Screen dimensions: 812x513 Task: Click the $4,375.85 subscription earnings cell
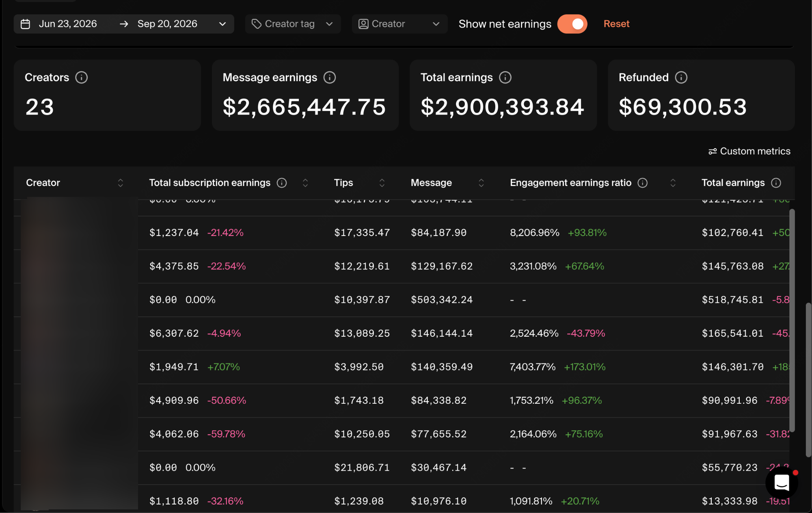174,266
